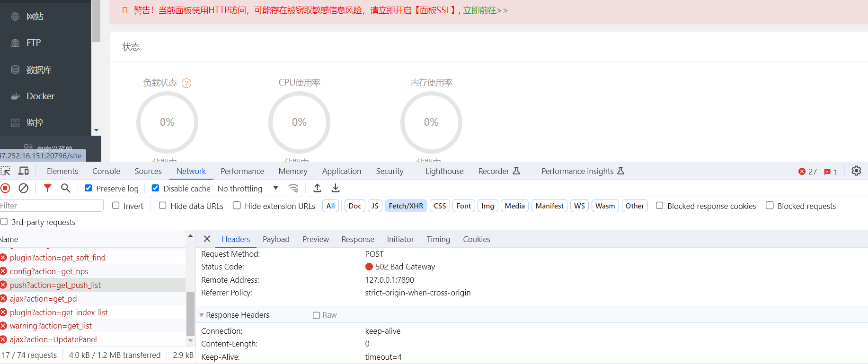Open network conditions wifi icon
The height and width of the screenshot is (364, 868).
pos(293,188)
